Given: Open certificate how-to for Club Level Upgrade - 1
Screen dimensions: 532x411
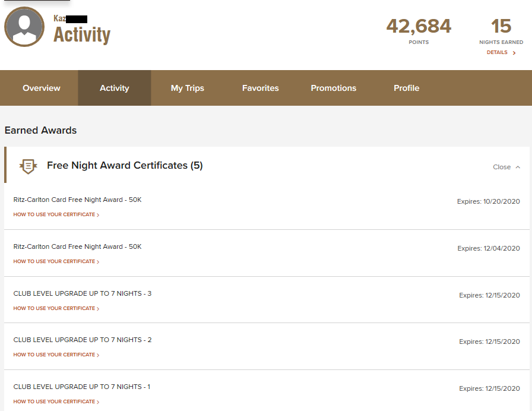Looking at the screenshot, I should point(56,401).
